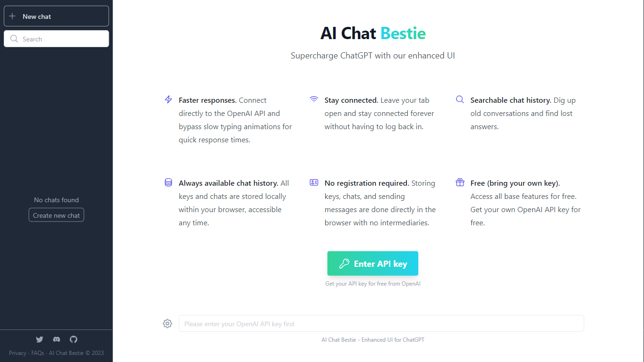Click the database Always available icon
644x362 pixels.
[x=168, y=182]
